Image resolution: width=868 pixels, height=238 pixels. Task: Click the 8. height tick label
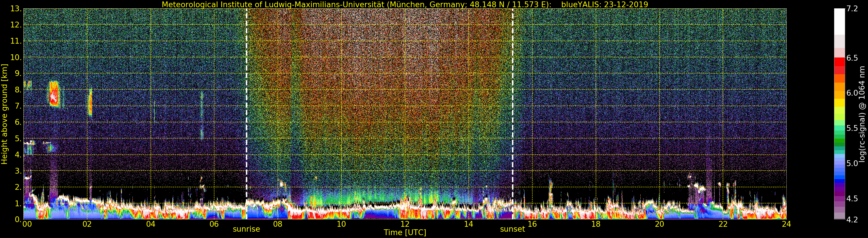click(18, 90)
